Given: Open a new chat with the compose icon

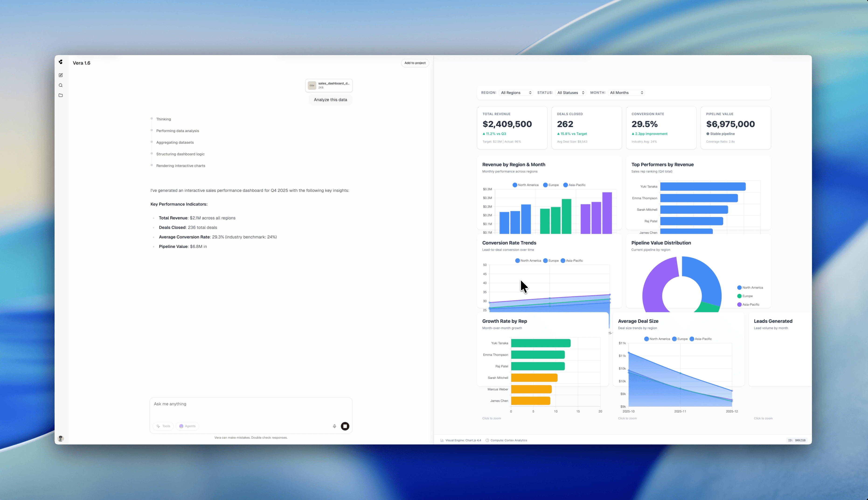Looking at the screenshot, I should tap(61, 75).
